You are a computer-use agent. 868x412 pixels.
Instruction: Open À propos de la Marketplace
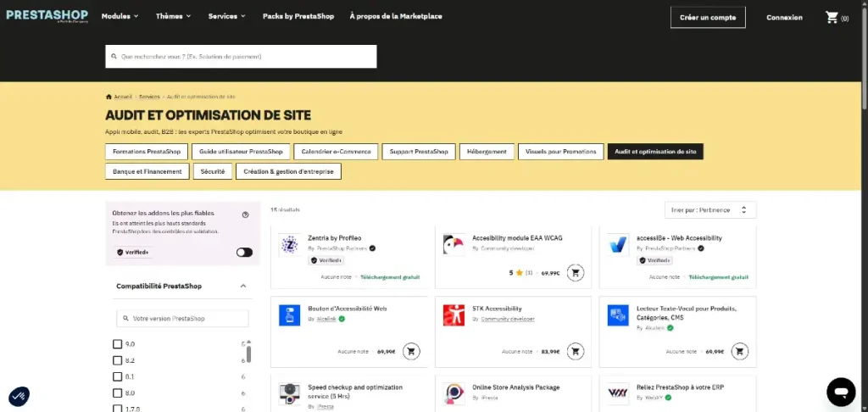(396, 16)
